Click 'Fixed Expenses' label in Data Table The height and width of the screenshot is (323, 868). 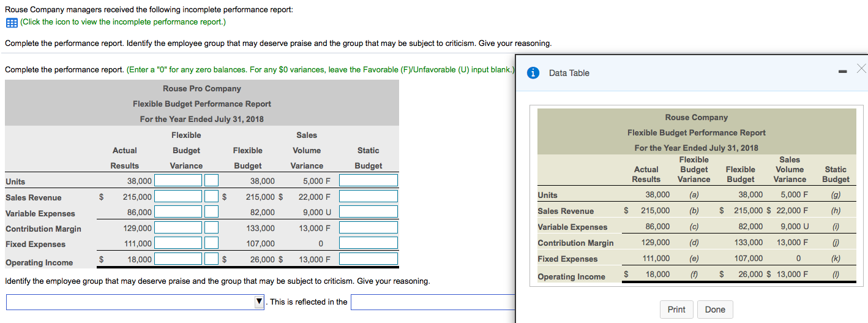[x=567, y=259]
